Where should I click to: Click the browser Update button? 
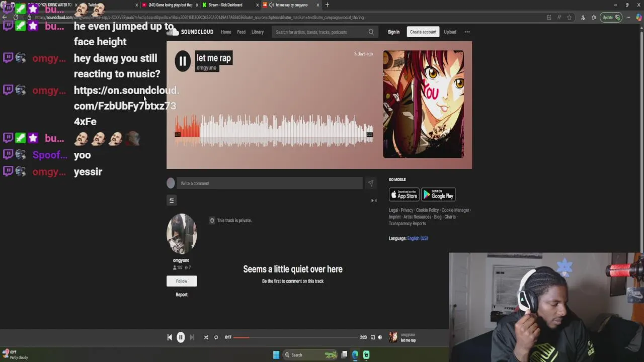click(610, 18)
